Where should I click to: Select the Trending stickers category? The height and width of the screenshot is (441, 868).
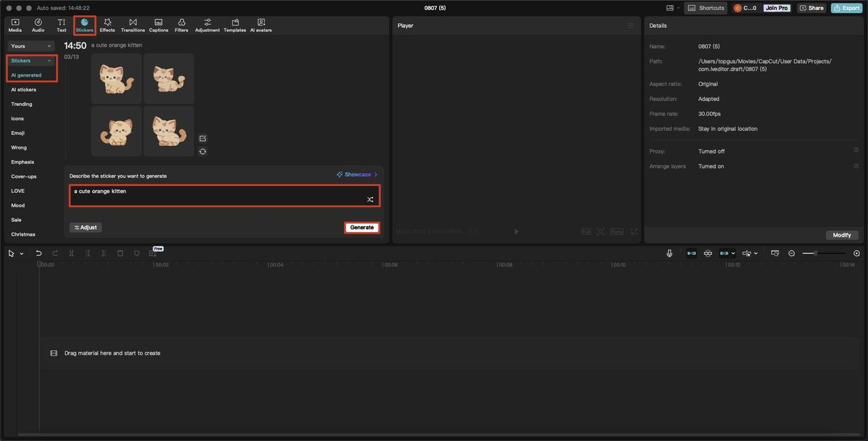tap(22, 104)
